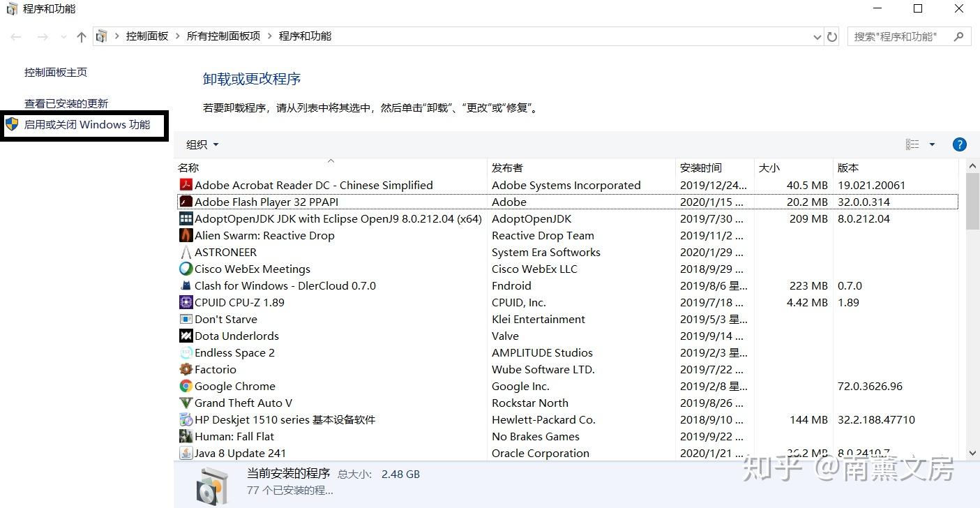Click the AMPLITUDE Studios publisher cell
Image resolution: width=980 pixels, height=508 pixels.
pyautogui.click(x=542, y=352)
